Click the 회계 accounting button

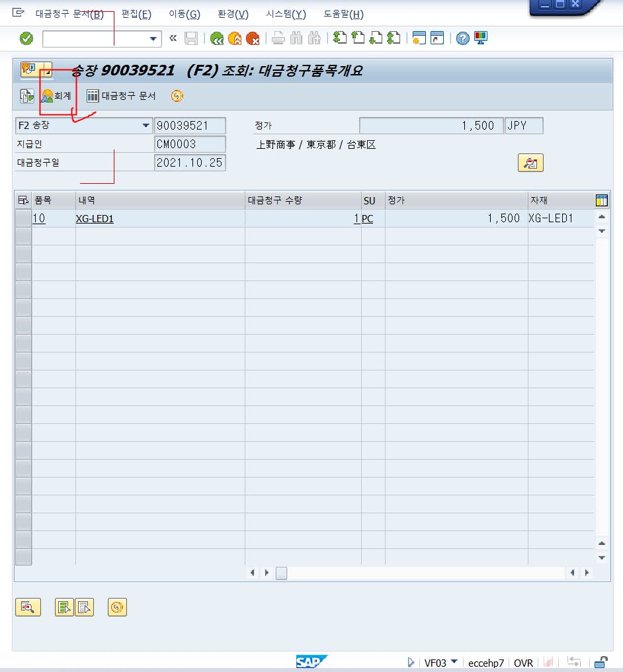tap(56, 95)
